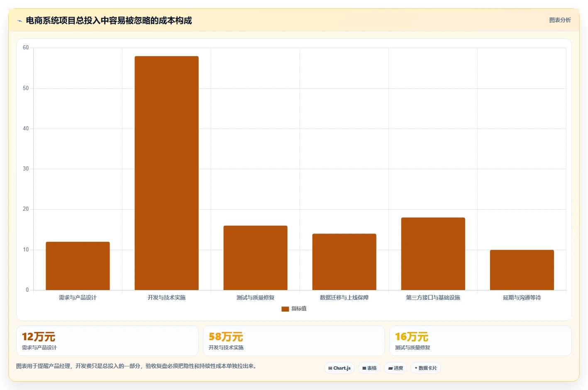The image size is (588, 390).
Task: Open the 12万元 需求与产品设计 card
Action: coord(107,341)
